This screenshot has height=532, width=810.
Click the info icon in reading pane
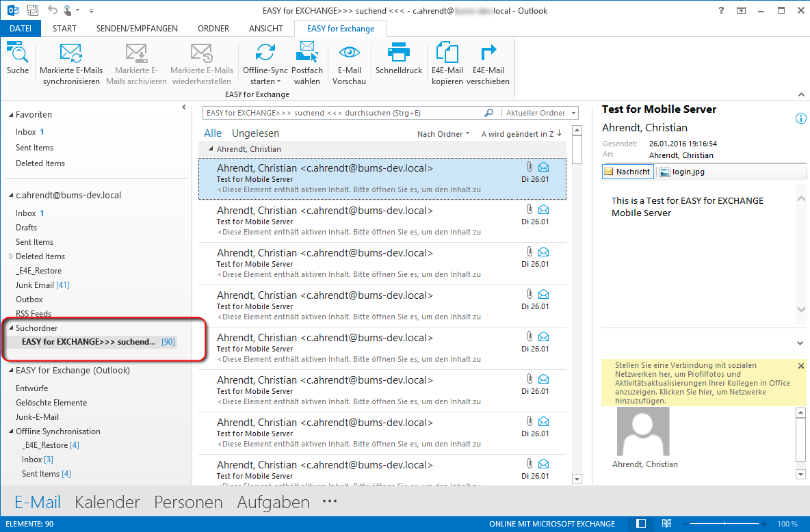click(800, 118)
